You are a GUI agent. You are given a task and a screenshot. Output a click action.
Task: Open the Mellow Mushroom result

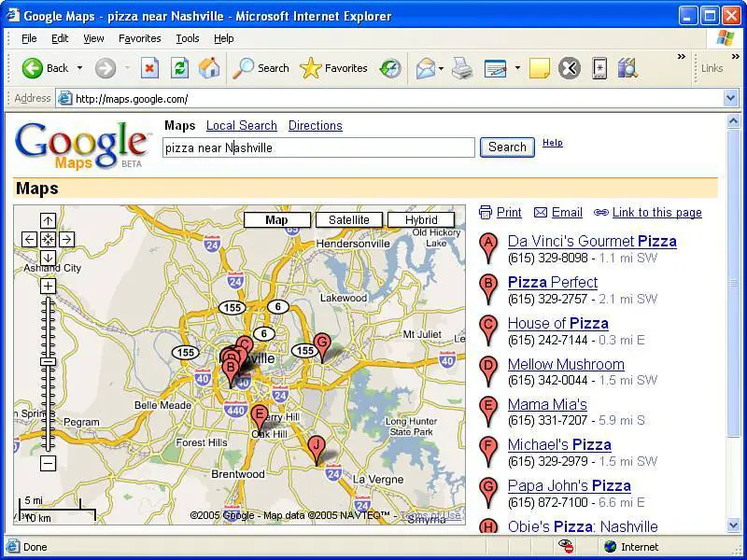[566, 364]
